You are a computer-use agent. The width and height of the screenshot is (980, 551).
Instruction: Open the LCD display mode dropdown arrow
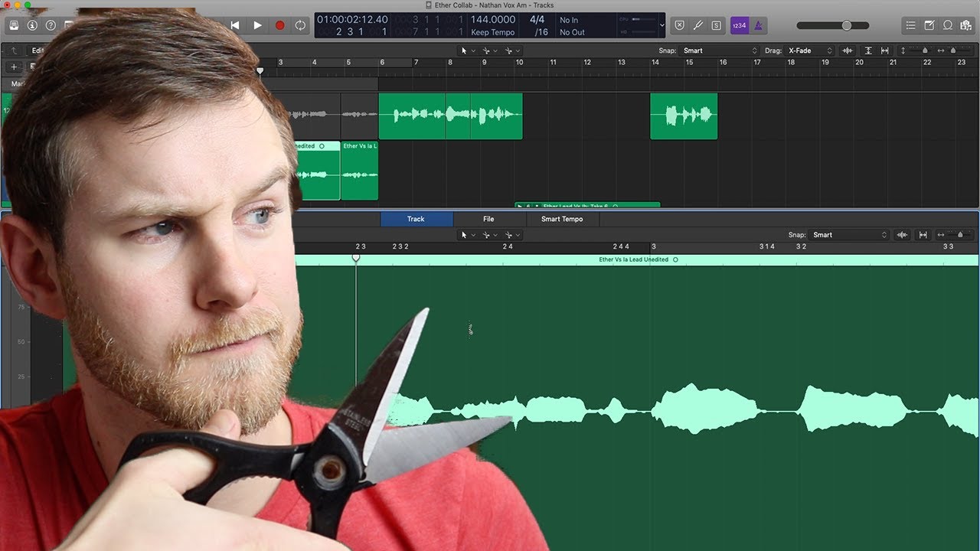[x=662, y=25]
